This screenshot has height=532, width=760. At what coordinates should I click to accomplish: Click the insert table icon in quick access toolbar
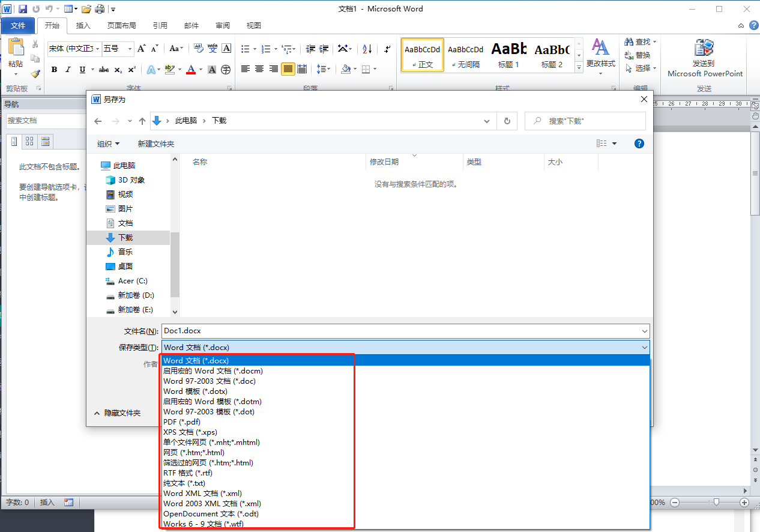pyautogui.click(x=68, y=9)
